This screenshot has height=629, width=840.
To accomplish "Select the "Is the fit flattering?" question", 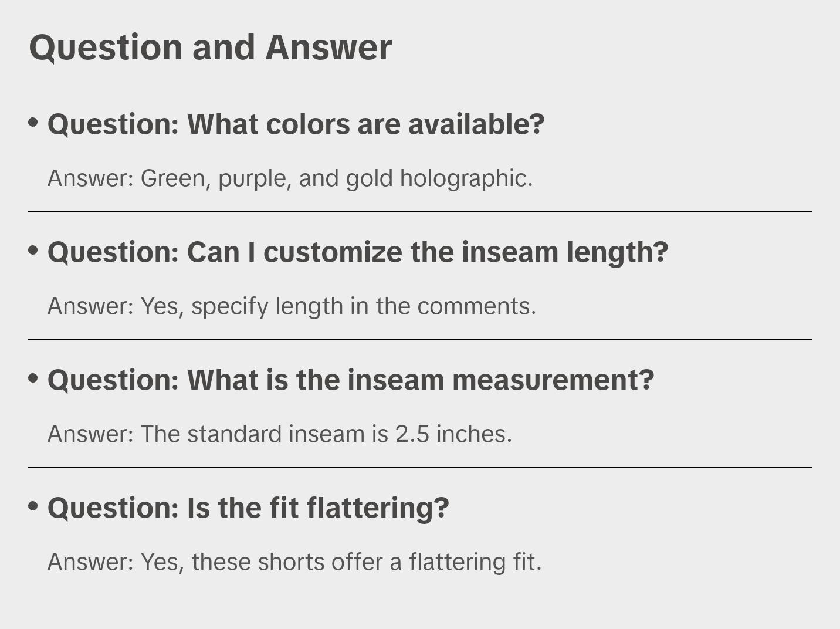I will tap(248, 508).
